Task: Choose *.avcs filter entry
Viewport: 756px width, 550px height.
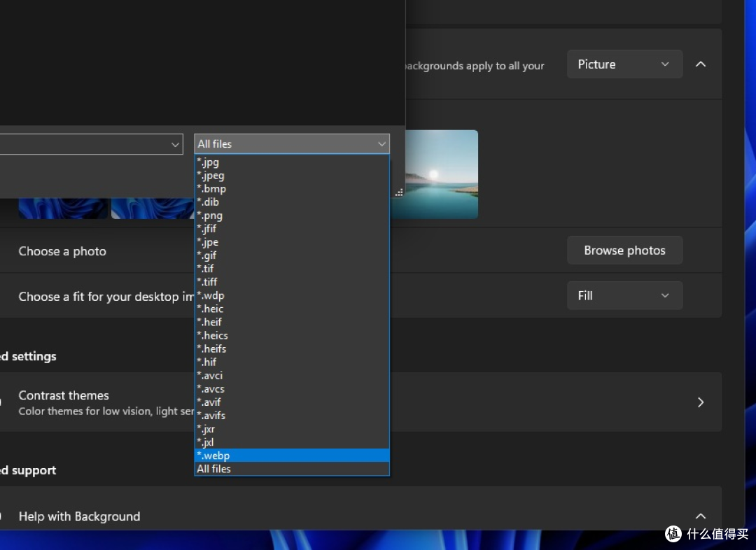Action: (x=292, y=389)
